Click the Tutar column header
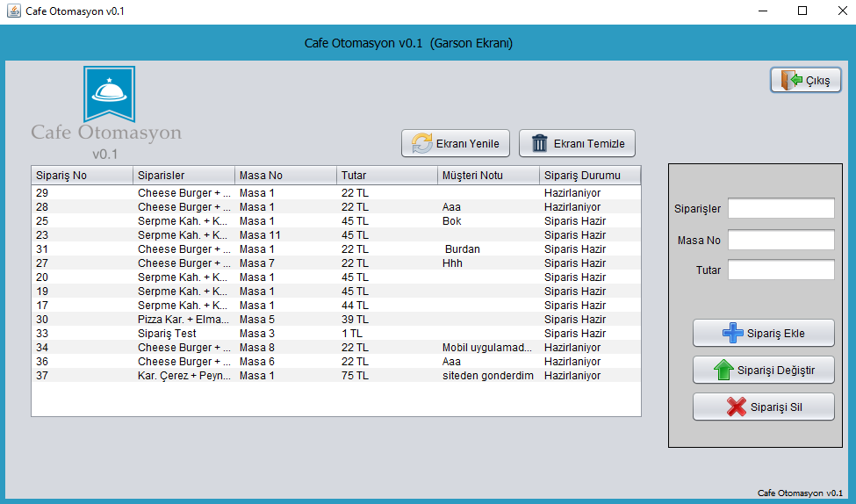Viewport: 856px width, 504px height. coord(386,176)
